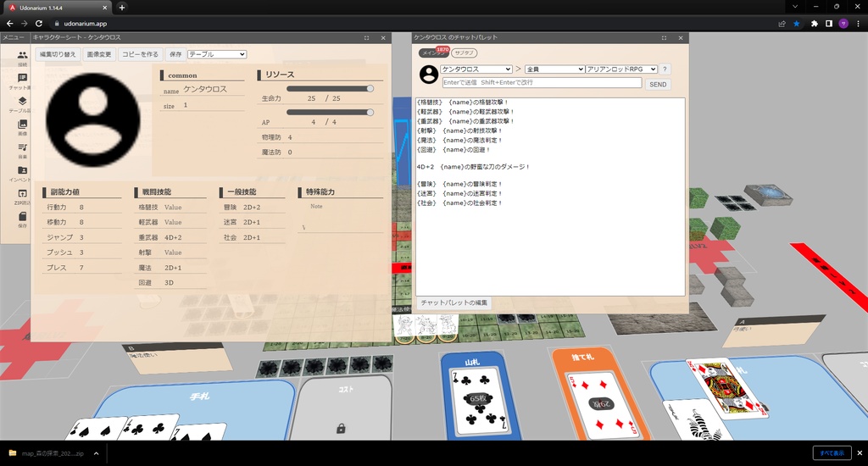This screenshot has width=868, height=466.
Task: Open the browser three-dot menu
Action: [x=859, y=23]
